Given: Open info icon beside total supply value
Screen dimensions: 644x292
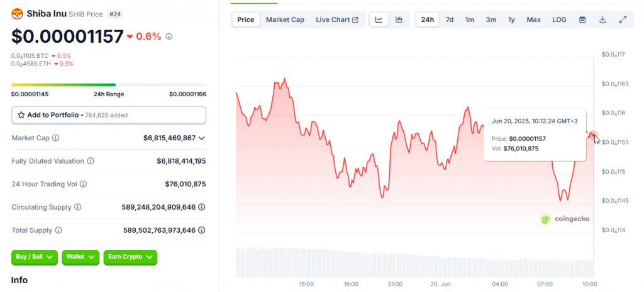Looking at the screenshot, I should pyautogui.click(x=202, y=230).
